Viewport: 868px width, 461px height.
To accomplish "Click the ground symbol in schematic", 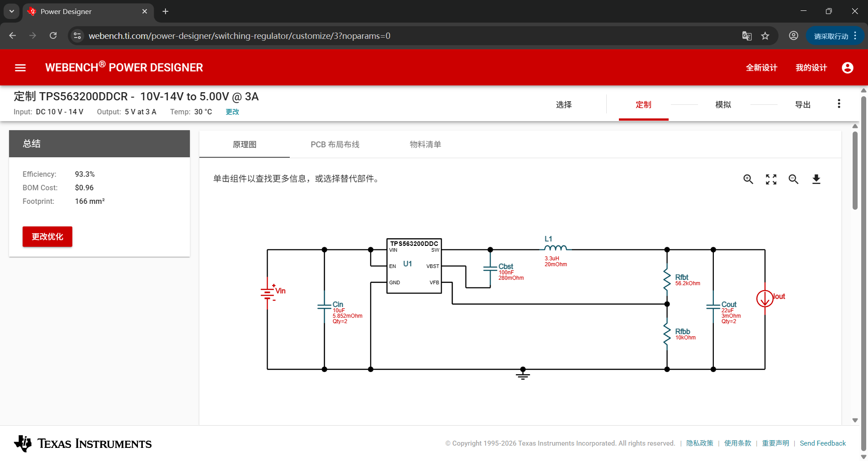I will point(523,375).
